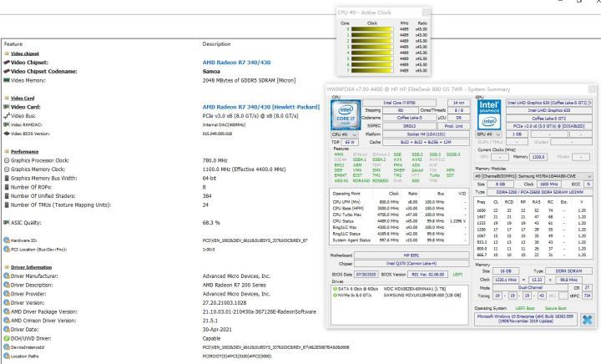Click the Windows 10 Enterprise operating system field
Screen dimensions: 601x364
[526, 319]
